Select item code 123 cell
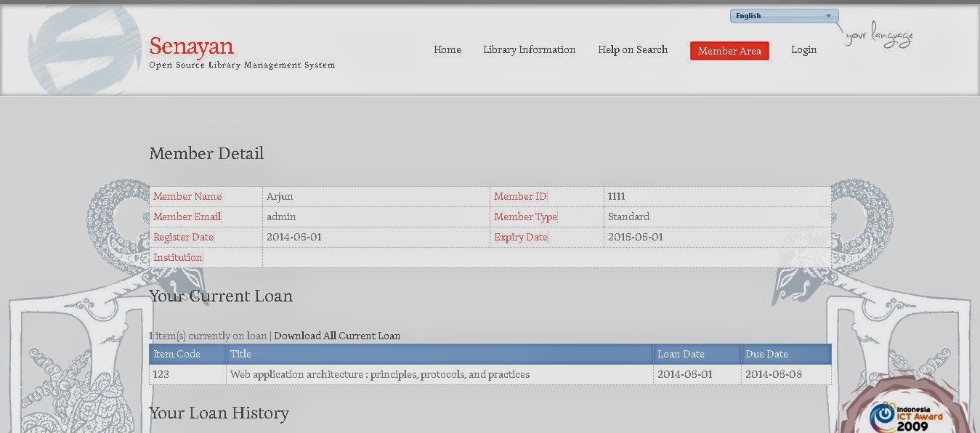The height and width of the screenshot is (433, 980). click(188, 375)
